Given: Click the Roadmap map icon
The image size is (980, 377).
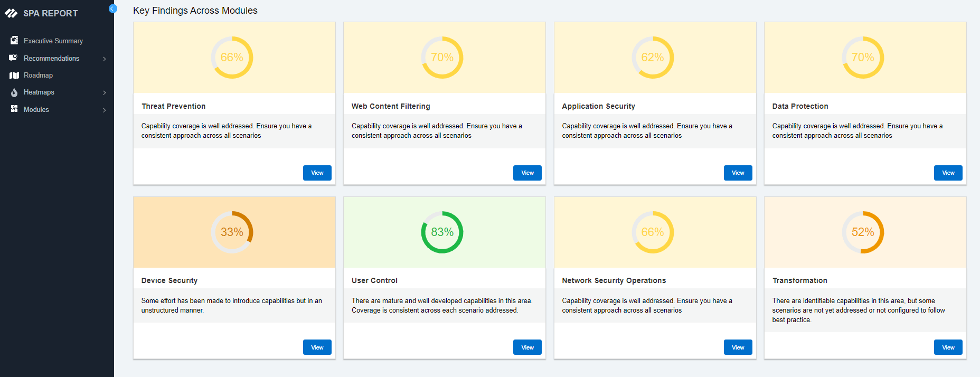Looking at the screenshot, I should point(14,76).
